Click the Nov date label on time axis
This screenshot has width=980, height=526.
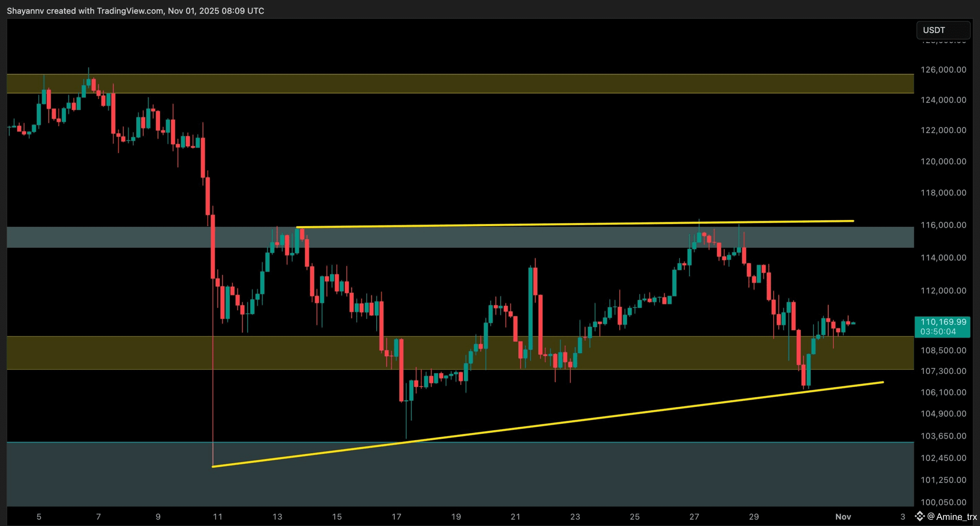click(x=843, y=517)
